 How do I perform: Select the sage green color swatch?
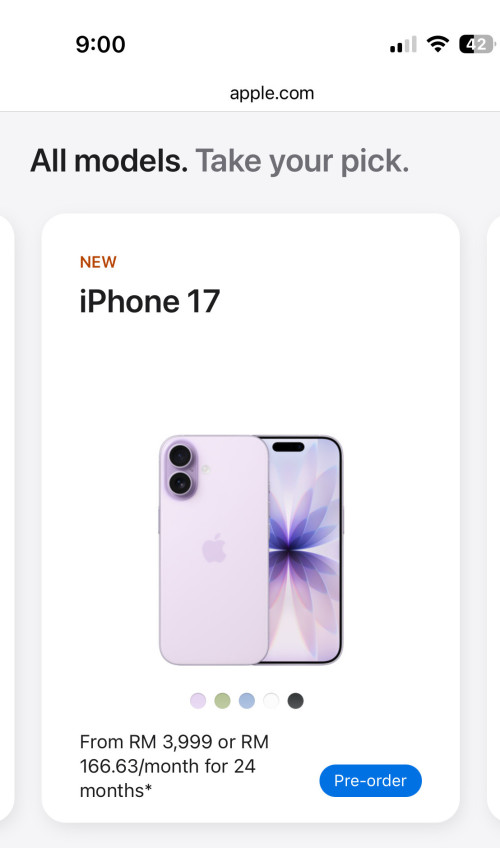[x=222, y=700]
